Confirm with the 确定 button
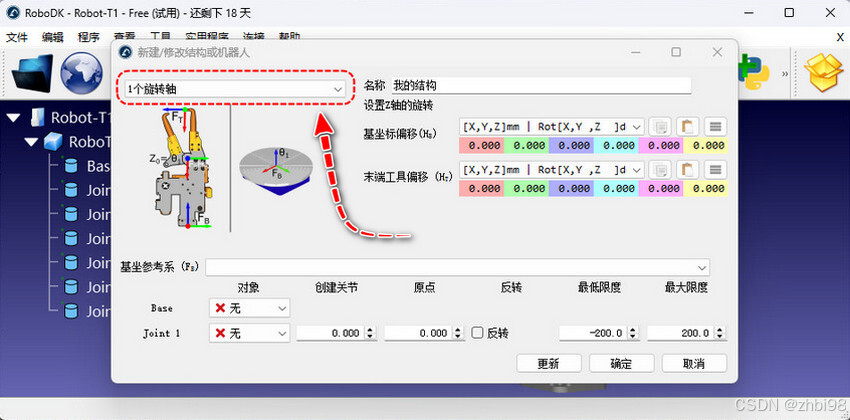 tap(621, 364)
